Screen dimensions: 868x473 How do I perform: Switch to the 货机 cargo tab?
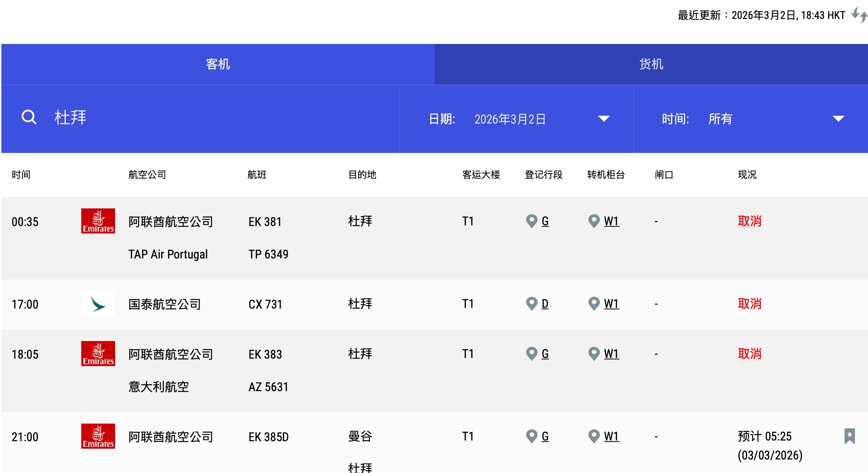(651, 64)
